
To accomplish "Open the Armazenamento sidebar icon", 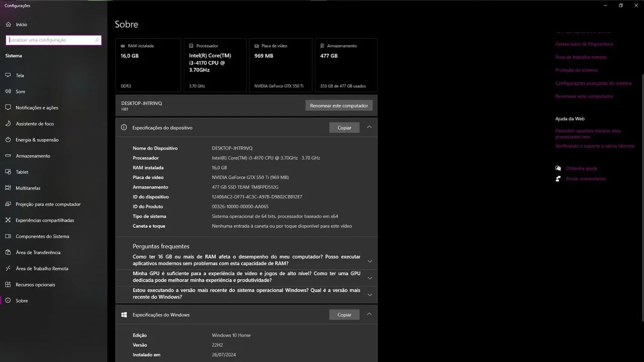I will (8, 156).
